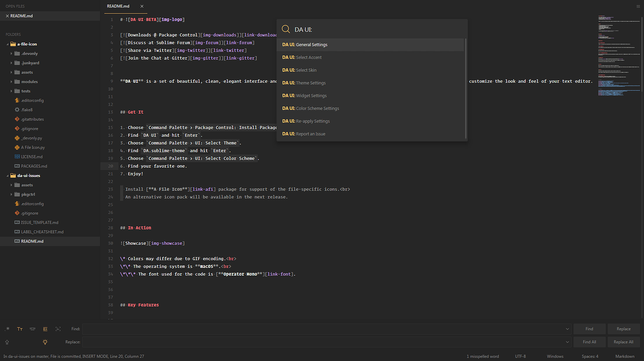Image resolution: width=644 pixels, height=361 pixels.
Task: Click Windows line endings in status bar
Action: click(x=555, y=356)
